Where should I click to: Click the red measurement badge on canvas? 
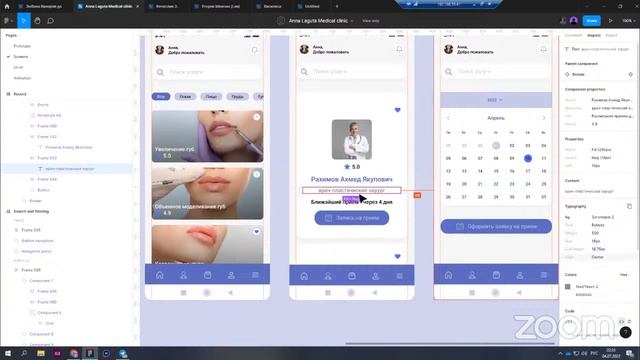tap(417, 196)
